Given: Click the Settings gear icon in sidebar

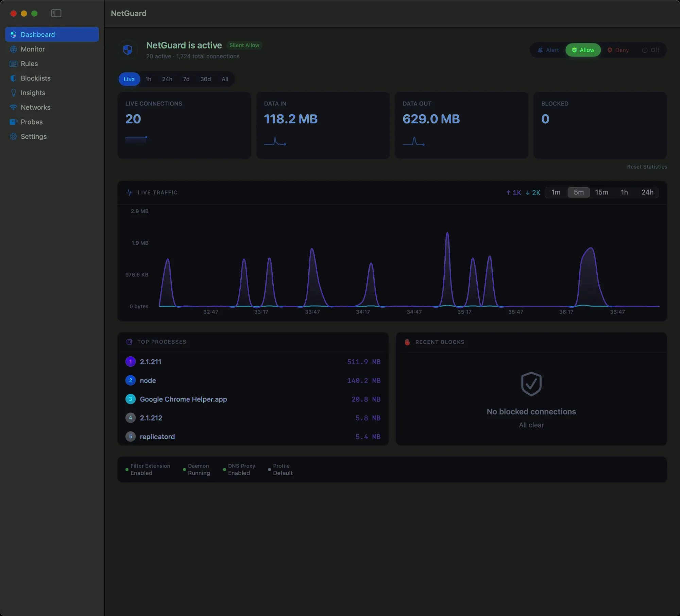Looking at the screenshot, I should (14, 136).
